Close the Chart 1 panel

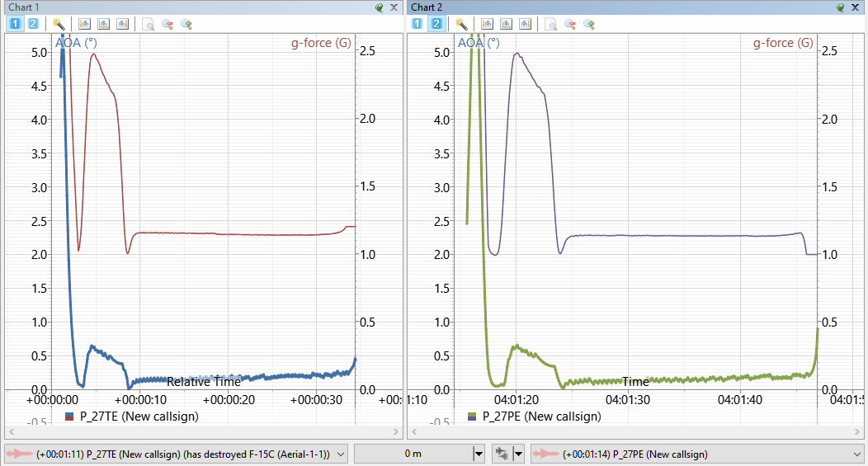pos(394,7)
